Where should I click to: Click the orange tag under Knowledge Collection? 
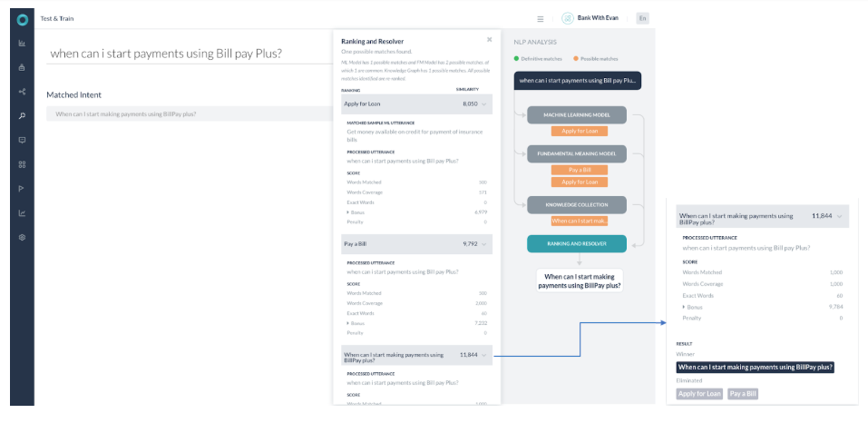click(579, 221)
